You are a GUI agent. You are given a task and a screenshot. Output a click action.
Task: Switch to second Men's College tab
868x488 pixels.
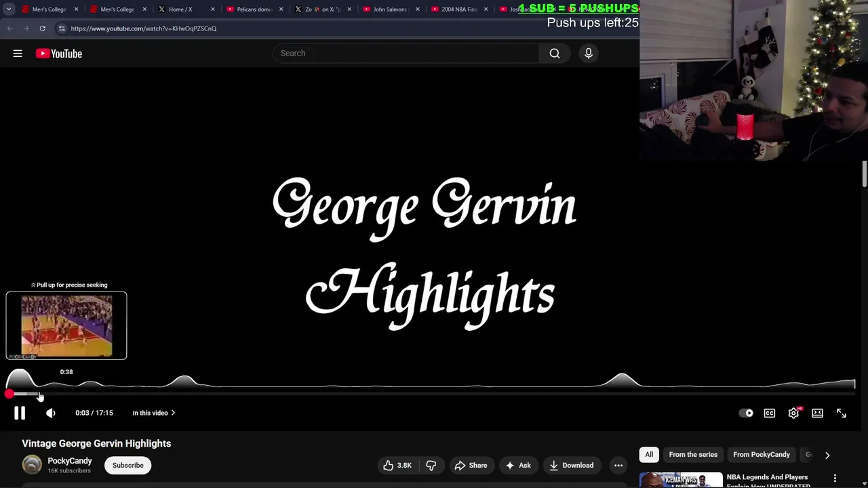point(117,9)
